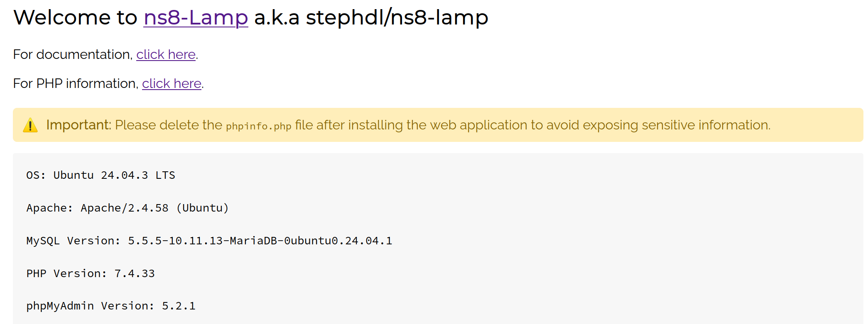868x324 pixels.
Task: Click 'exposing sensitive information' in the warning
Action: [676, 125]
